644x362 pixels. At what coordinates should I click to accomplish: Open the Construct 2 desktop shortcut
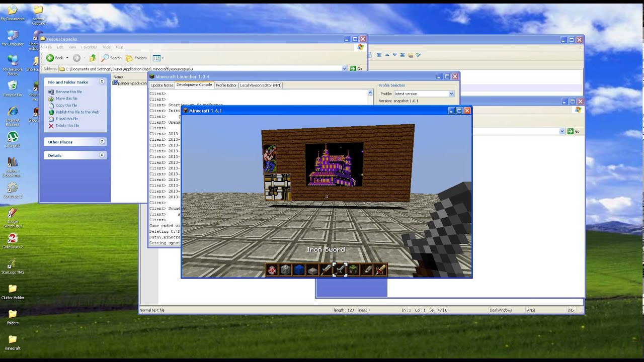coord(13,190)
